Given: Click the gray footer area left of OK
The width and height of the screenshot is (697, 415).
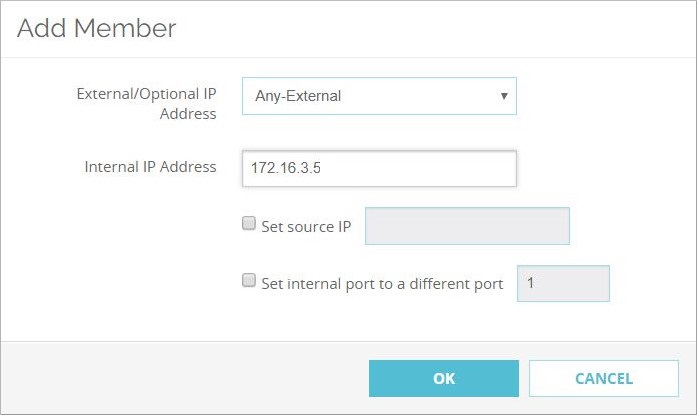Looking at the screenshot, I should [180, 379].
